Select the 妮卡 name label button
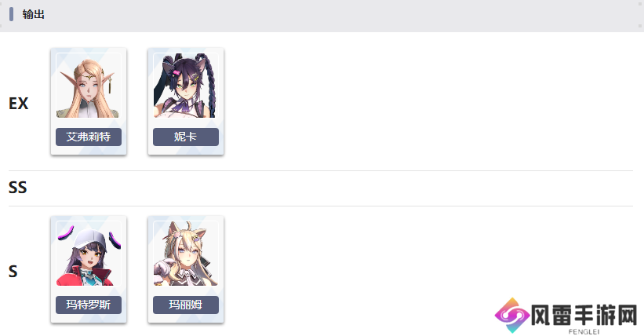Viewport: 644px width, 336px height. pyautogui.click(x=186, y=137)
